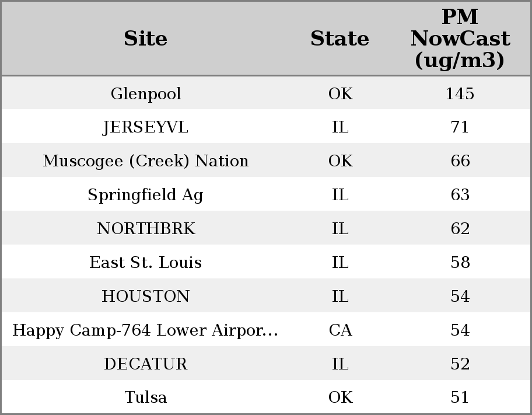Click the PM NowCast column header
532x415 pixels.
point(460,39)
